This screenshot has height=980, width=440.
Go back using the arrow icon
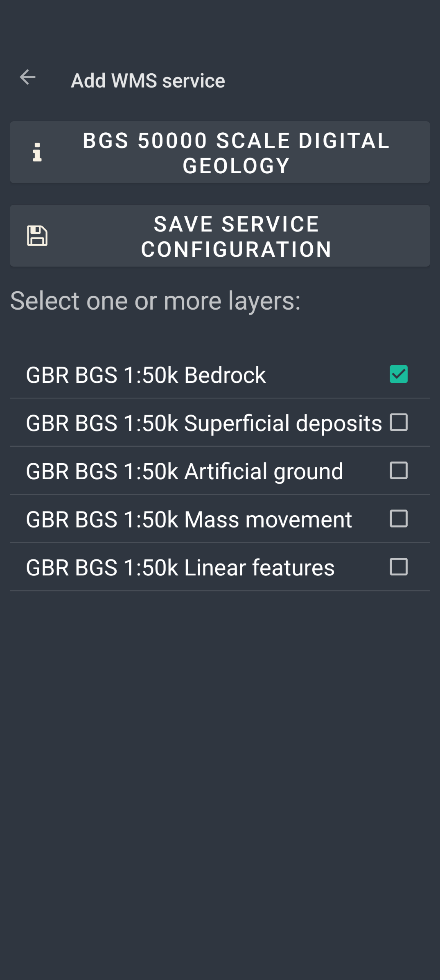tap(28, 77)
